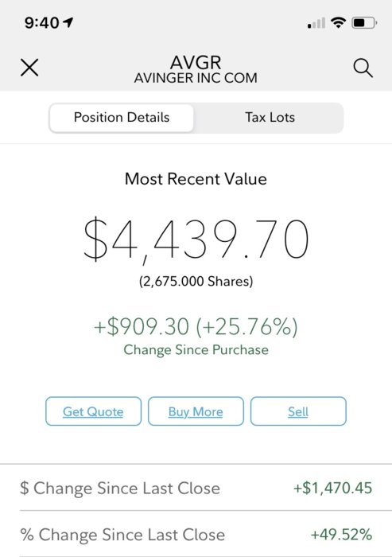The width and height of the screenshot is (392, 557).
Task: Tap the $ Change Since Last Close row
Action: [x=196, y=488]
